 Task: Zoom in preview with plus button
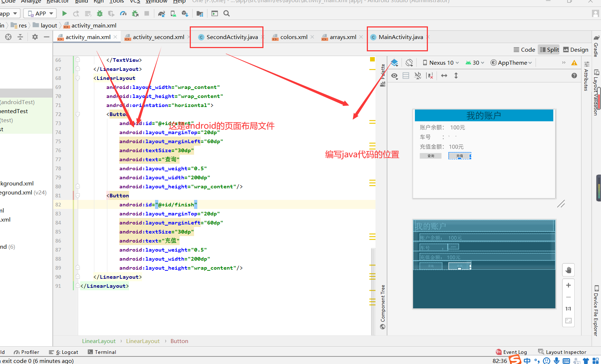[568, 285]
